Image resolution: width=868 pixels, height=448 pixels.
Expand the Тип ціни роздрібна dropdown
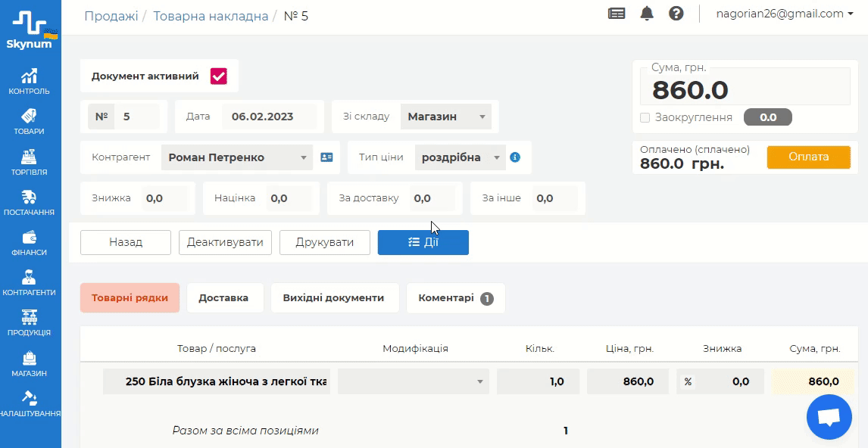pos(459,157)
